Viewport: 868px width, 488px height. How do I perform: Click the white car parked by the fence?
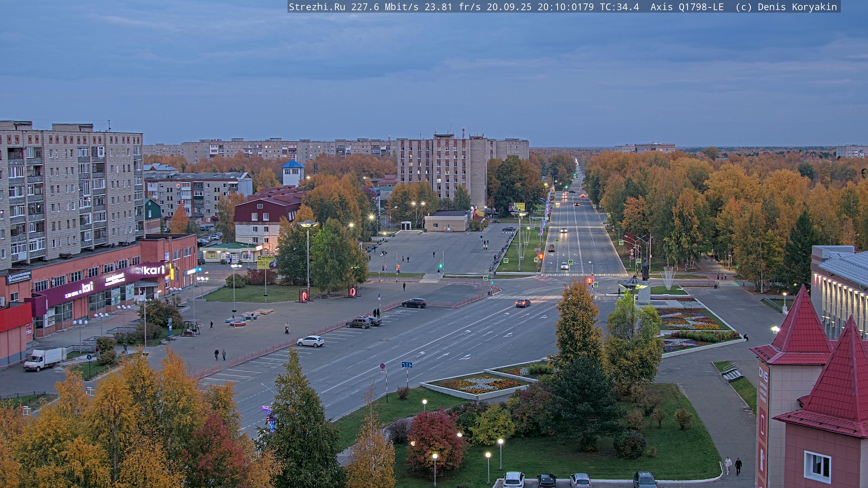311,341
